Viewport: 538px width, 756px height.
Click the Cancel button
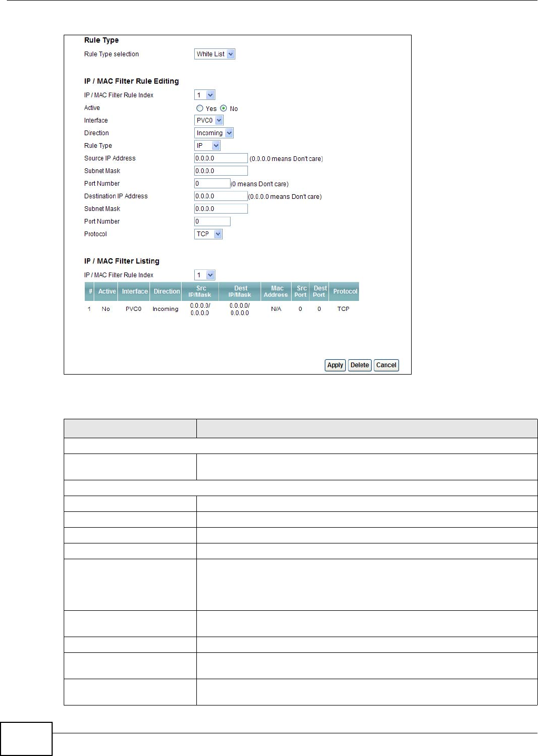pos(386,365)
